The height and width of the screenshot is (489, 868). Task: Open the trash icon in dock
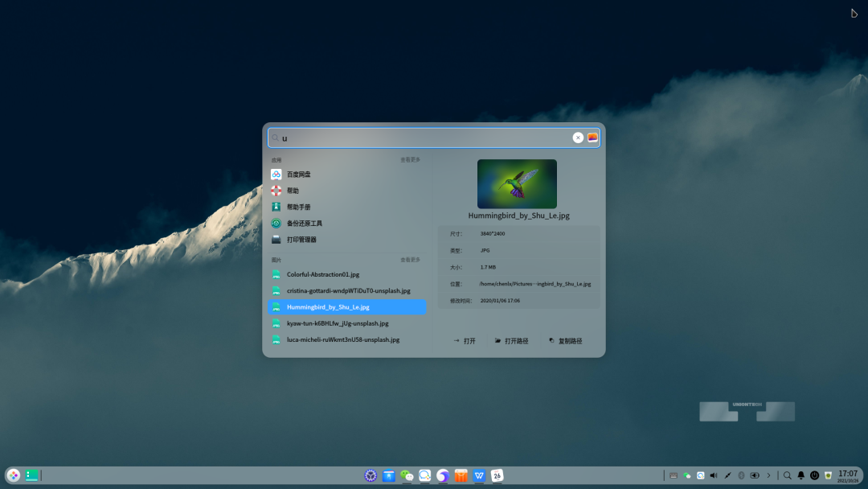click(x=828, y=475)
